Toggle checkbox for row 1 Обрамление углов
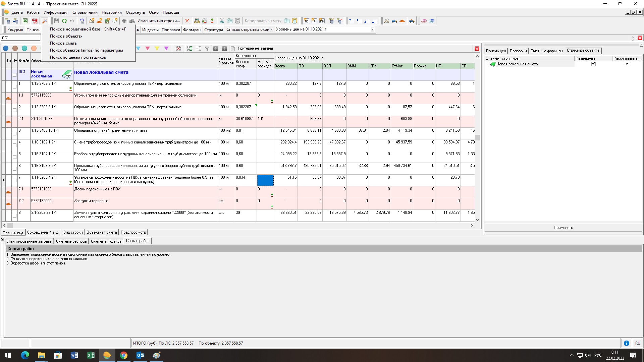 pyautogui.click(x=14, y=86)
